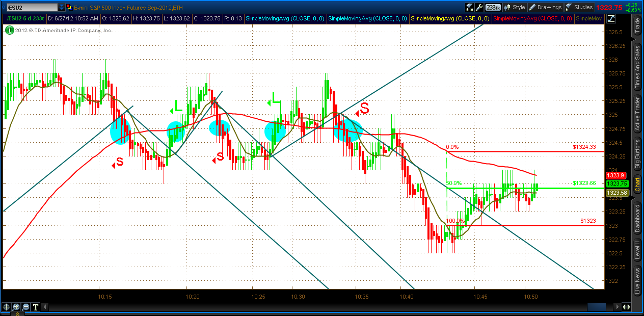Open the chart sharing icon with arrows
Viewport: 644px width, 316px height.
click(470, 7)
